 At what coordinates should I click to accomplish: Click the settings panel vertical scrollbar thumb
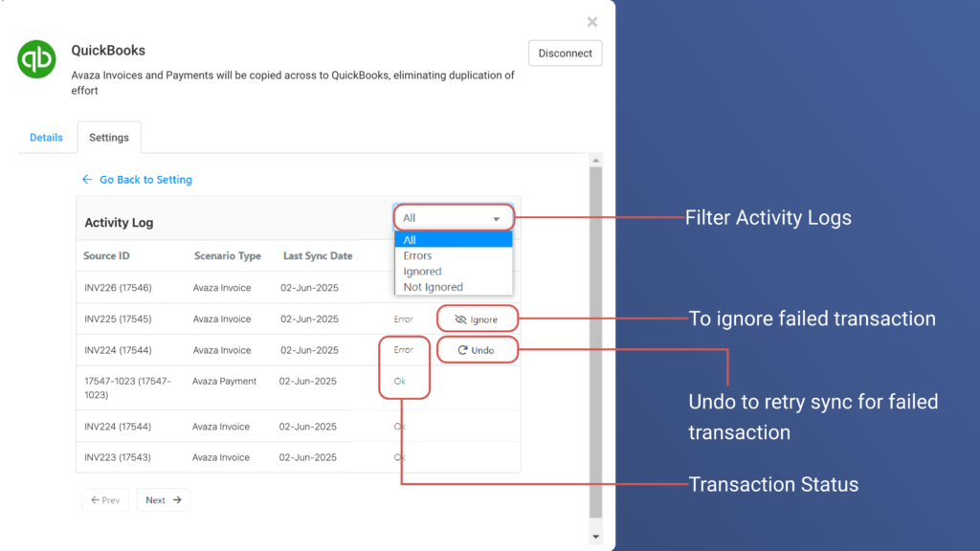click(595, 342)
